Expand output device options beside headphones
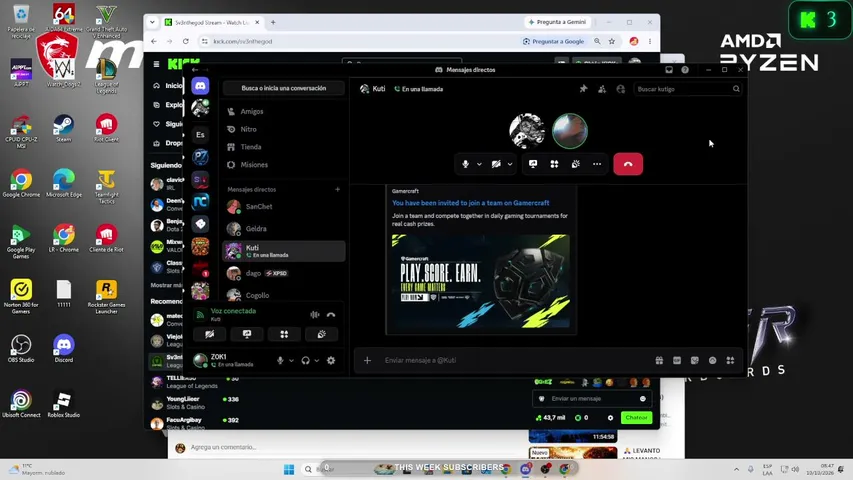Screen dimensions: 853x480 317,360
